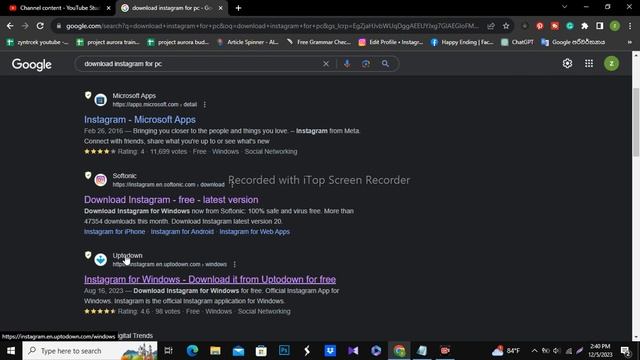Open the Edit Profile Instagram bookmark
The image size is (640, 360).
click(x=391, y=42)
